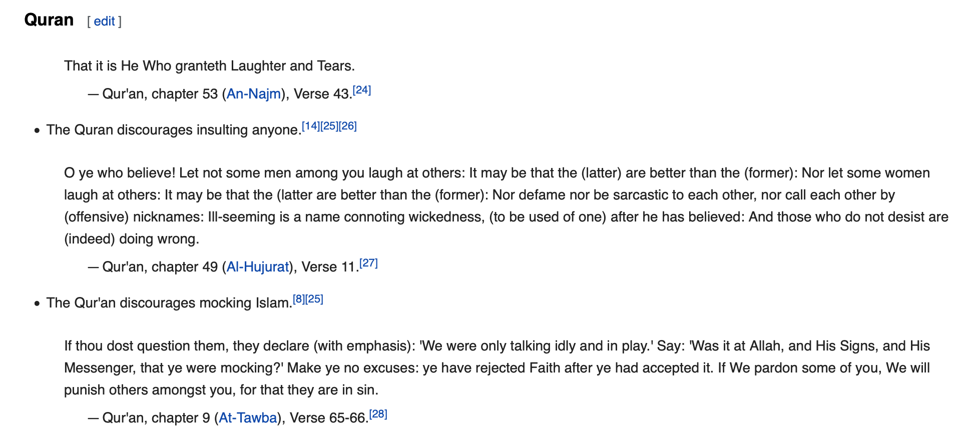Open footnote 8 after mocking Islam

click(299, 299)
